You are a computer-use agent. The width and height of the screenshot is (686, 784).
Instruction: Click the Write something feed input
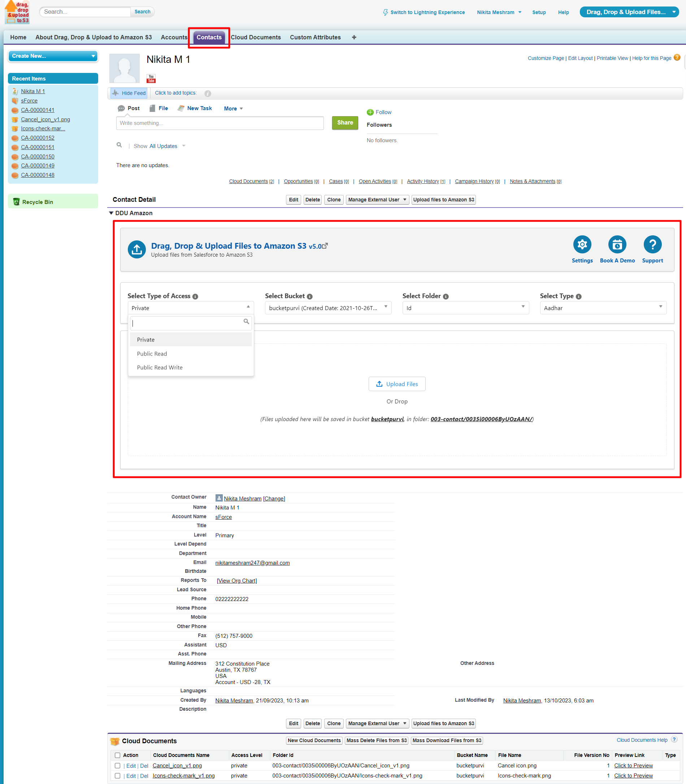pos(220,123)
